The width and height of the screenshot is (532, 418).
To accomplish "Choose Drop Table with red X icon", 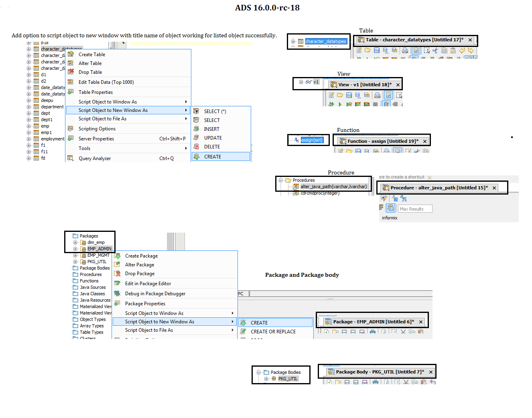I will tap(128, 72).
